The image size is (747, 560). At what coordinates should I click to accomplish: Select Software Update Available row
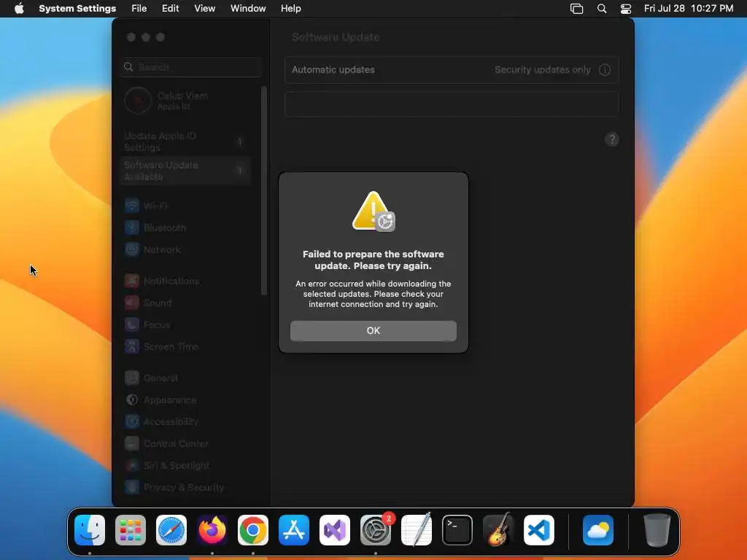(186, 171)
